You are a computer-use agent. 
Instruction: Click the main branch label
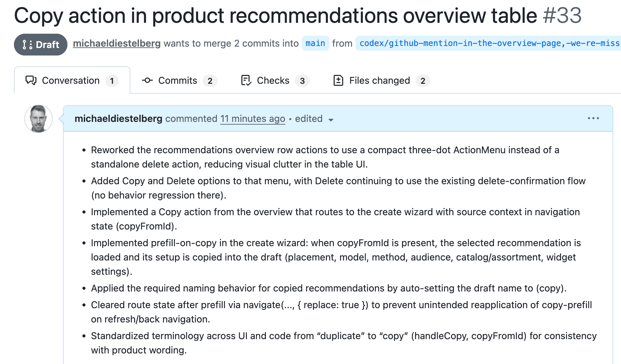(x=315, y=43)
